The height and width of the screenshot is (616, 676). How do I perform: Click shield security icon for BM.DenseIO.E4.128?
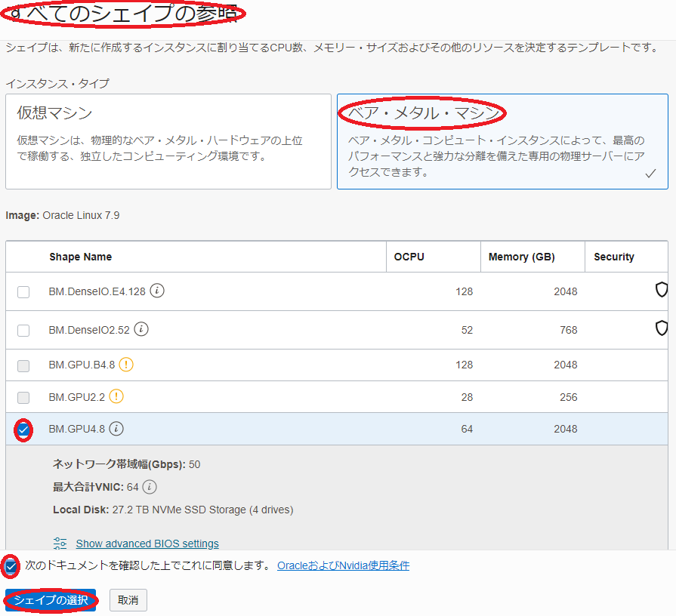coord(661,290)
